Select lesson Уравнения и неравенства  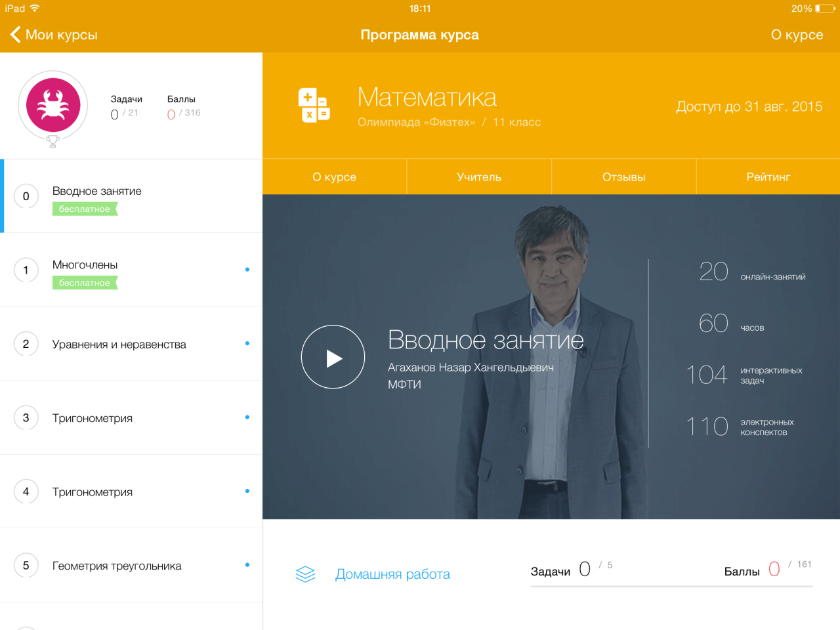point(131,344)
